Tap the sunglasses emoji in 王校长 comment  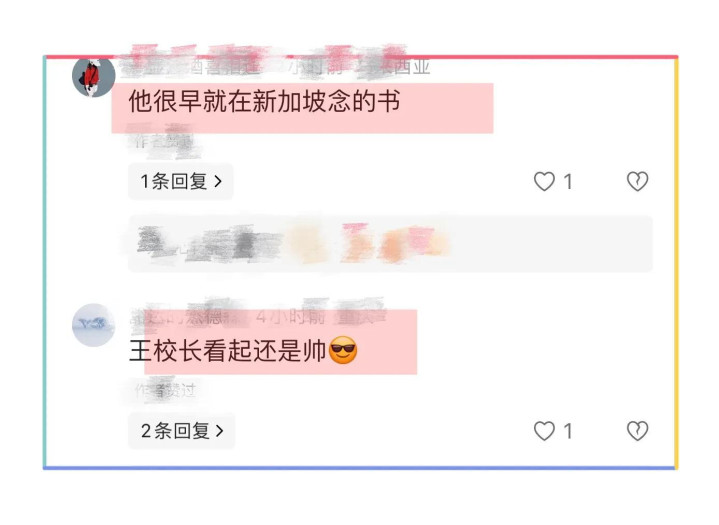[343, 350]
